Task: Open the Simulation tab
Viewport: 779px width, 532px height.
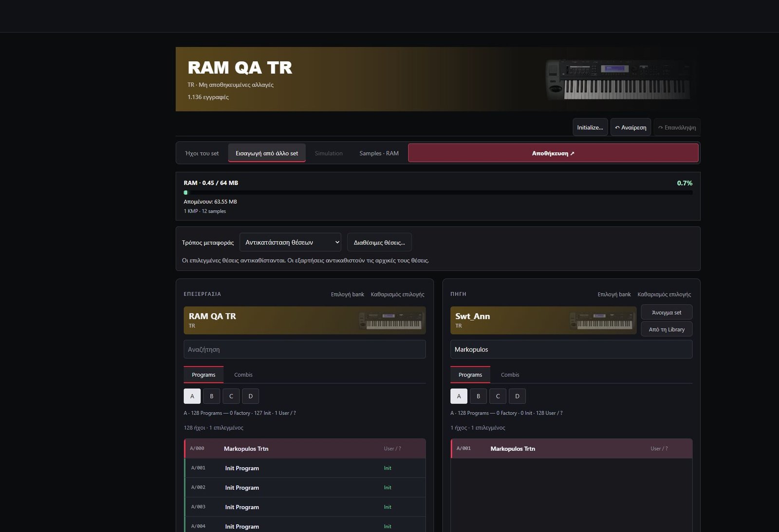Action: coord(329,153)
